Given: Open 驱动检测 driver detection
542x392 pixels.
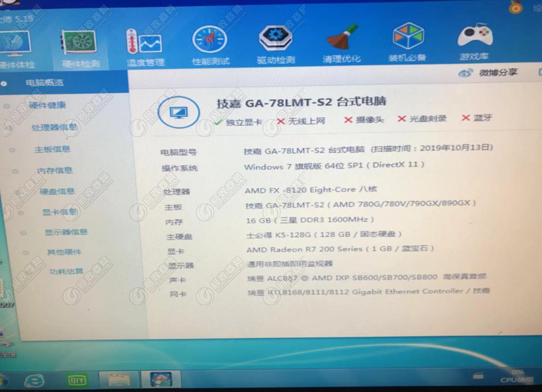Looking at the screenshot, I should [276, 38].
